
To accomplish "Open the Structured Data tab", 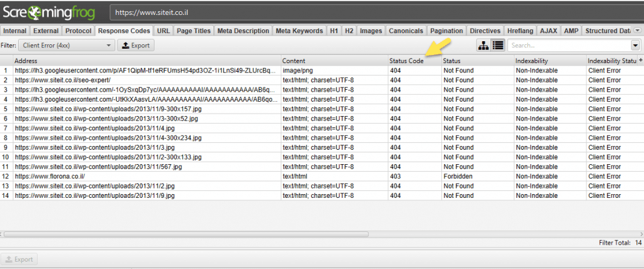I will coord(608,31).
